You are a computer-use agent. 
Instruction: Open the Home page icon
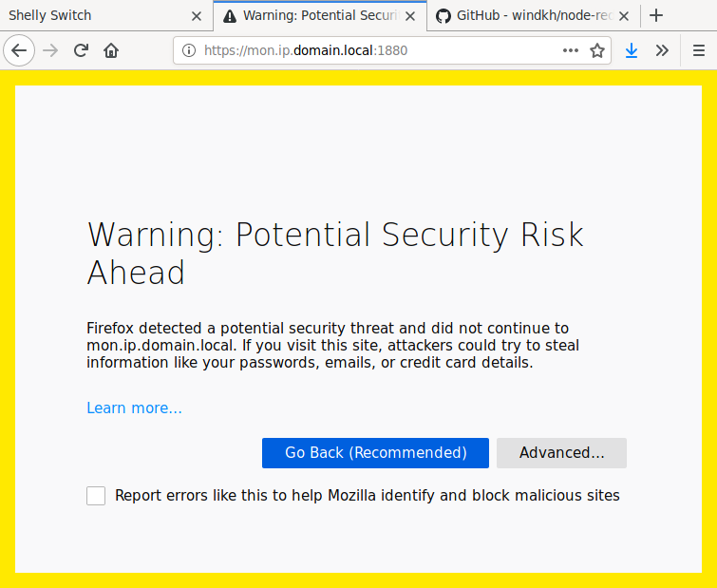pos(111,50)
